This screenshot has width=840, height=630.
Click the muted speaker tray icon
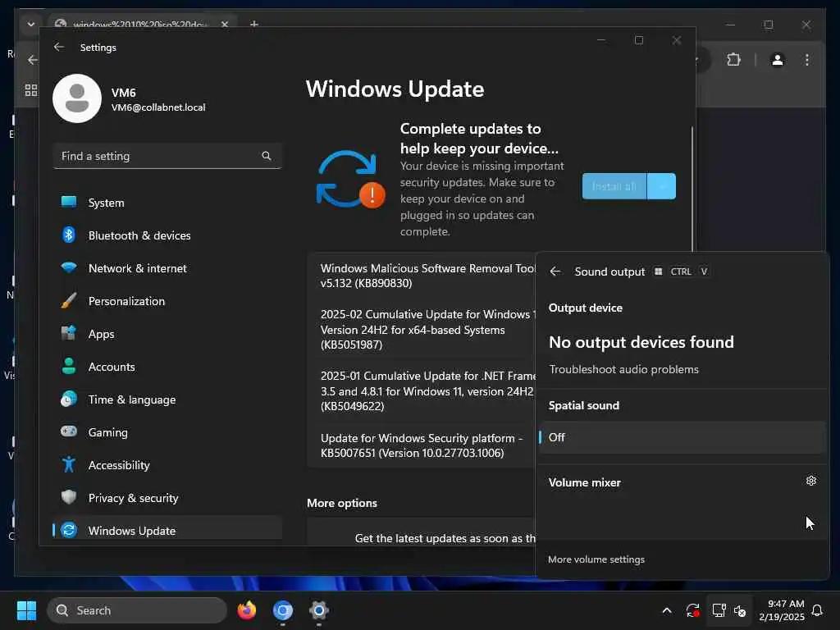point(740,610)
